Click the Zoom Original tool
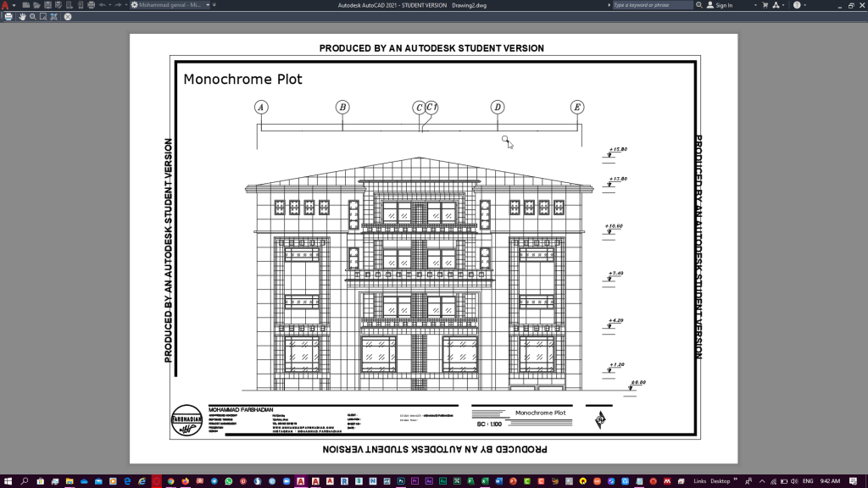Image resolution: width=868 pixels, height=488 pixels. click(x=54, y=16)
